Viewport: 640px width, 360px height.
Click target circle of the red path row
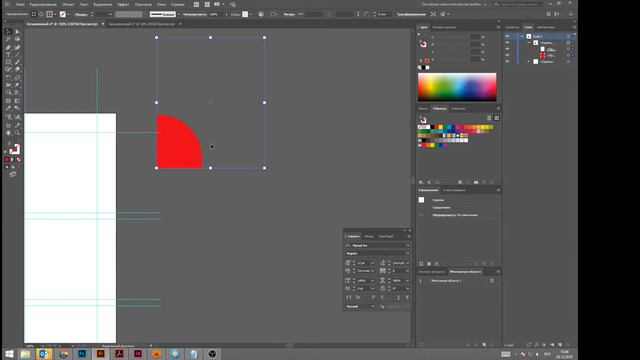point(568,55)
